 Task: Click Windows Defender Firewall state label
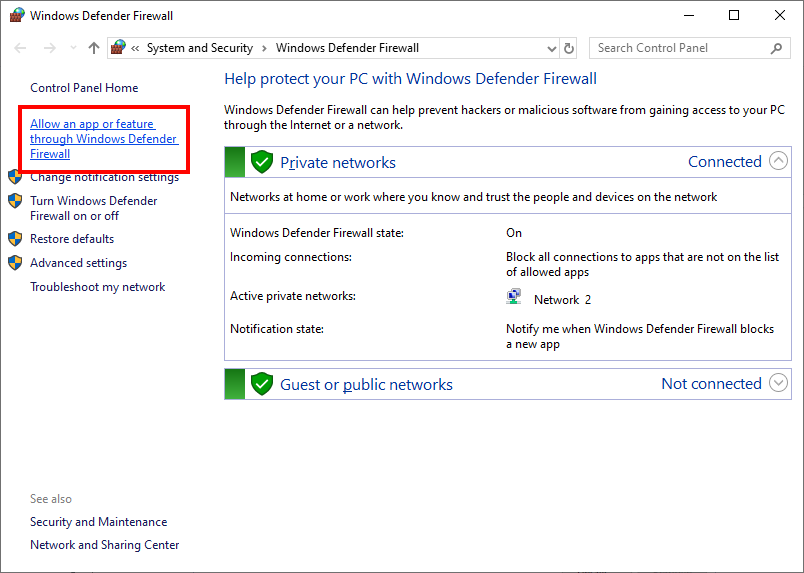click(317, 233)
